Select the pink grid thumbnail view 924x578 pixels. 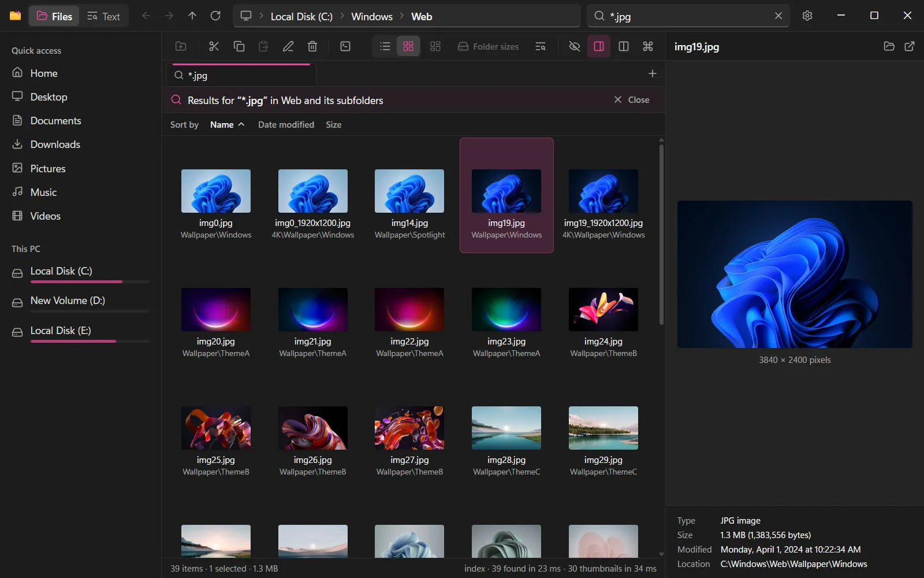tap(408, 46)
